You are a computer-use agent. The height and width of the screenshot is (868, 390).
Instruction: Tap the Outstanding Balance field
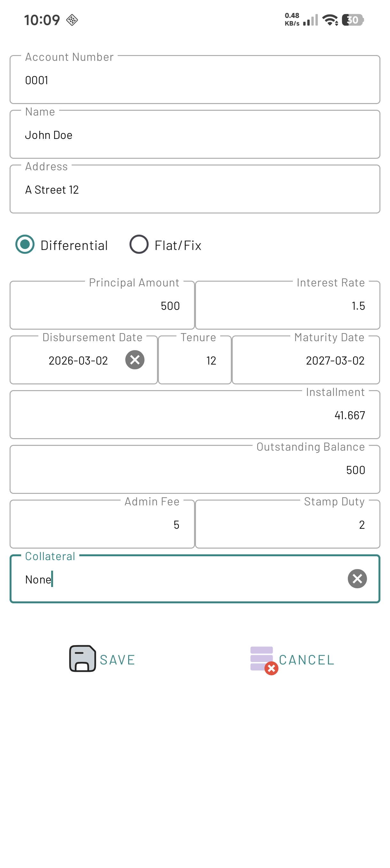(x=195, y=469)
